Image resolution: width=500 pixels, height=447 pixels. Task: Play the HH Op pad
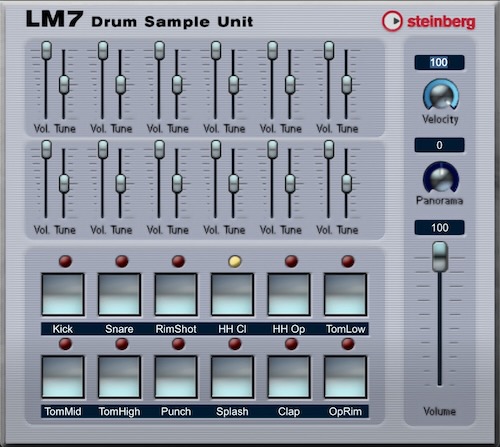289,294
